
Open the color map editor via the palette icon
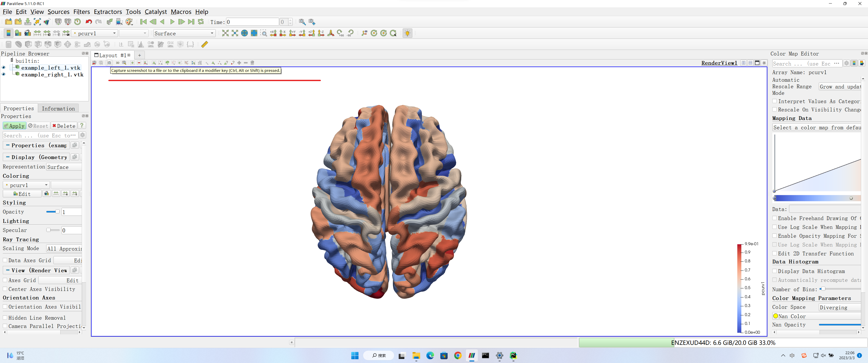click(130, 21)
